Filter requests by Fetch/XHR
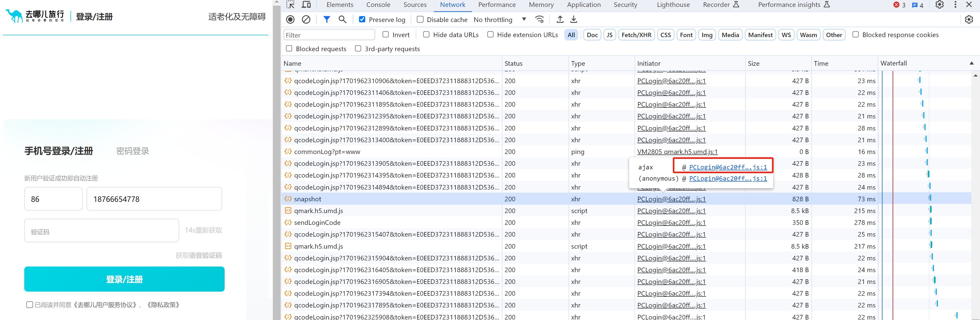 coord(636,35)
